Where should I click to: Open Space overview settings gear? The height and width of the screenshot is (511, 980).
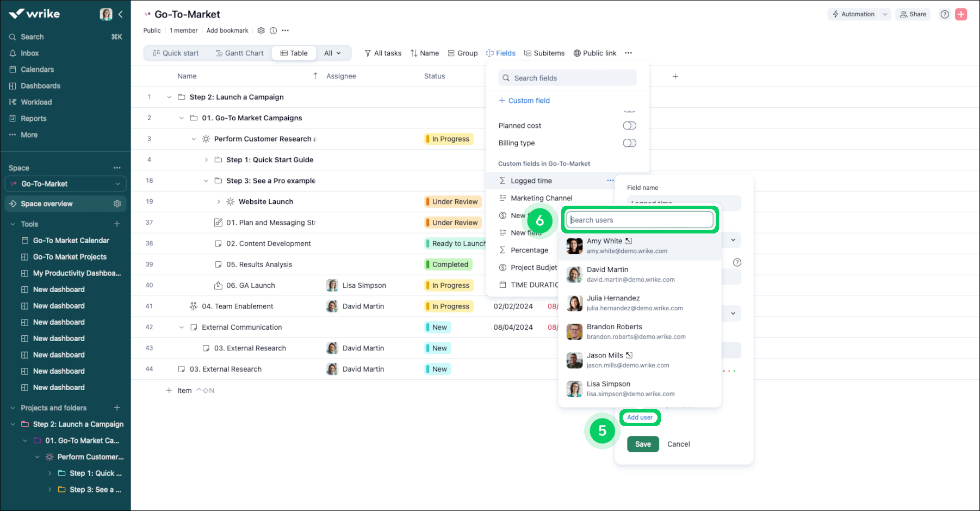117,204
